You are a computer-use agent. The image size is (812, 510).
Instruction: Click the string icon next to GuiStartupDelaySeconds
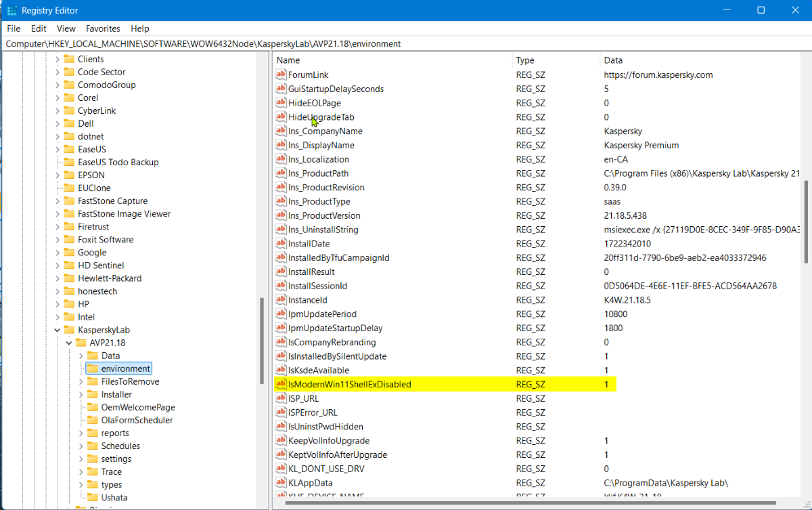[x=281, y=89]
